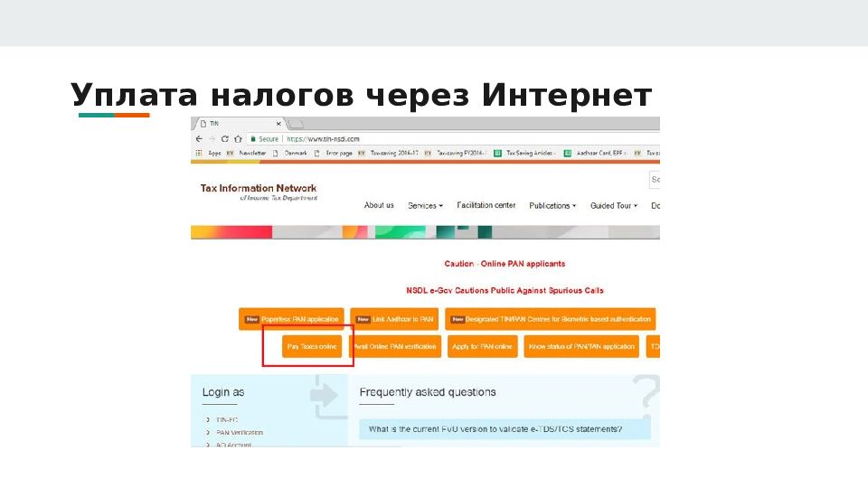Image resolution: width=868 pixels, height=488 pixels.
Task: Click Know status of PAN/TAN application button
Action: [581, 346]
